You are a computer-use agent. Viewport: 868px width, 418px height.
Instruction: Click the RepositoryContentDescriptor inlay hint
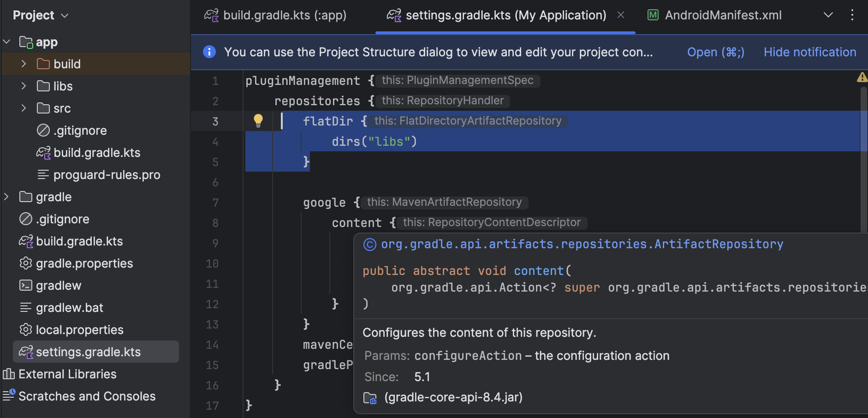tap(492, 222)
